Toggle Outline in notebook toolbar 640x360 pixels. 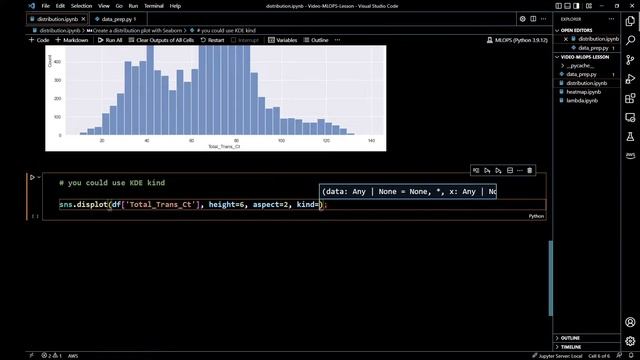(x=316, y=40)
